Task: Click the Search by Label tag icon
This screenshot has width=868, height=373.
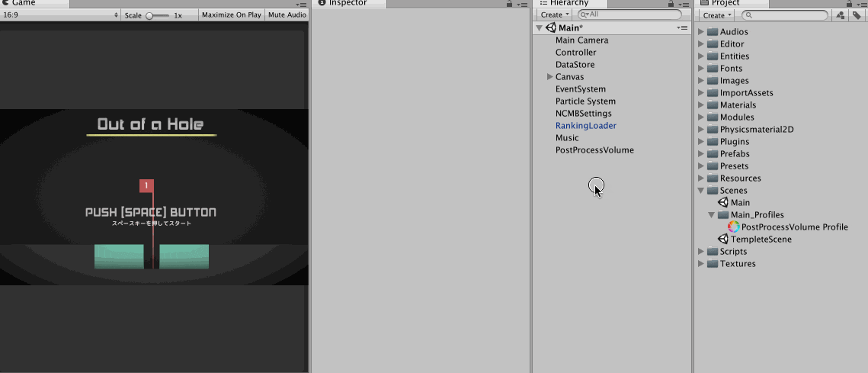Action: coord(857,15)
